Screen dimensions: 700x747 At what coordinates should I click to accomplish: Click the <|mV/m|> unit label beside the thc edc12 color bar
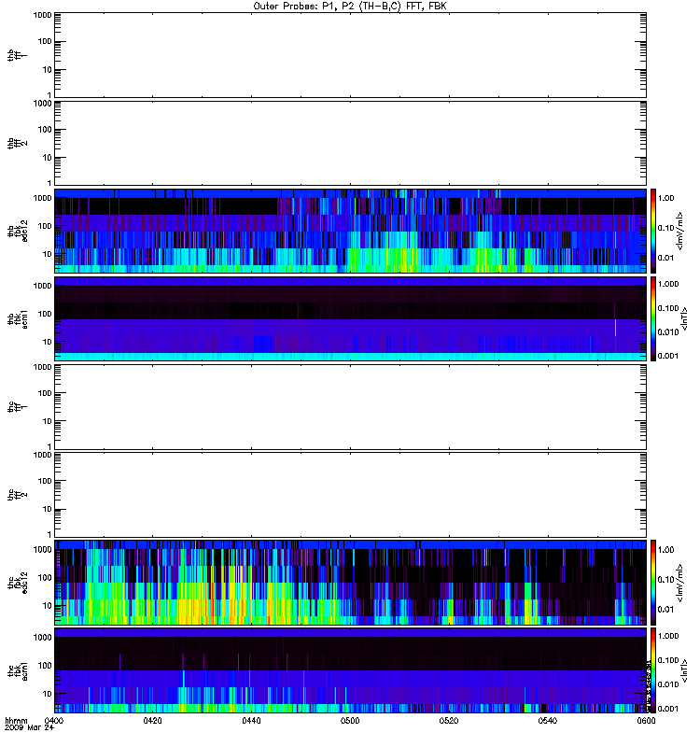coord(680,583)
